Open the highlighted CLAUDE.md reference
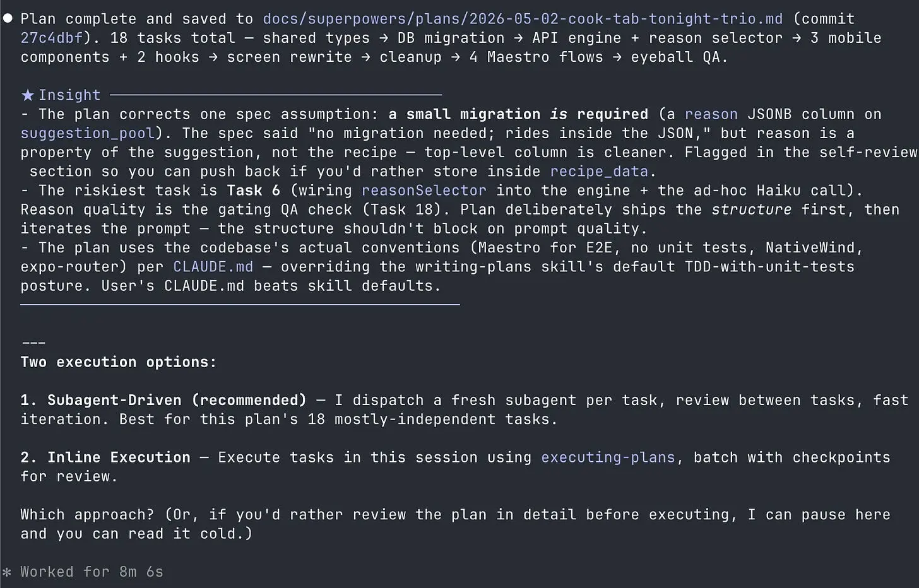Image resolution: width=919 pixels, height=588 pixels. pyautogui.click(x=213, y=267)
